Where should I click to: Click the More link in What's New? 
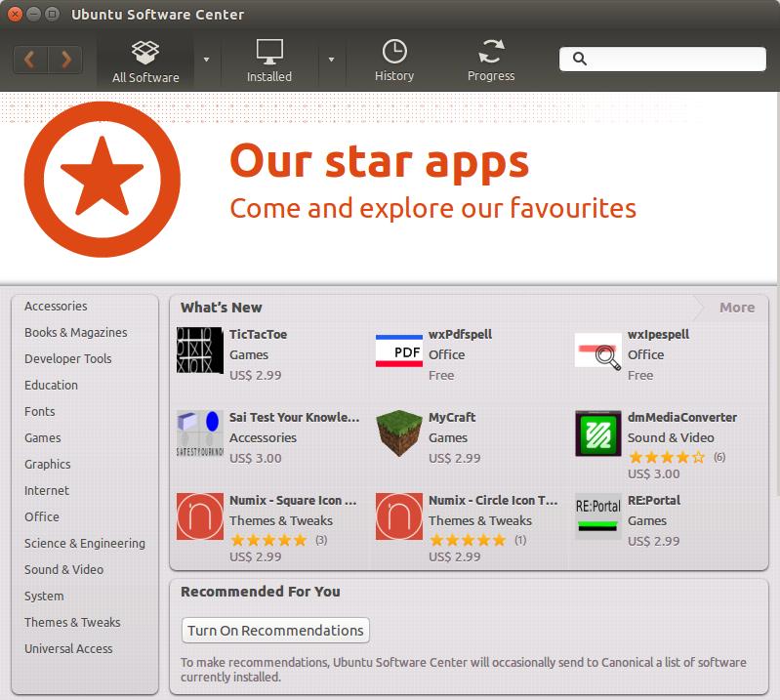[736, 308]
